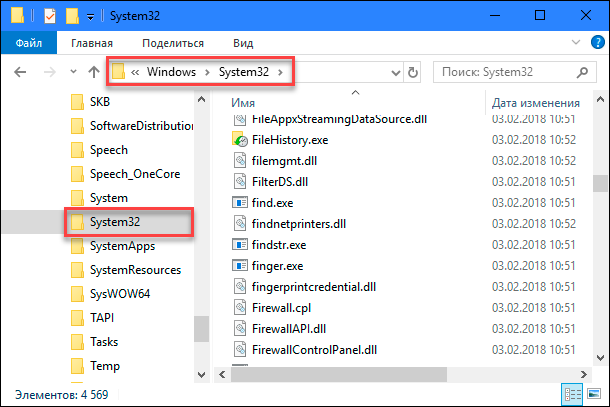Image resolution: width=610 pixels, height=407 pixels.
Task: Click the horizontal scrollbar thumb
Action: point(339,374)
